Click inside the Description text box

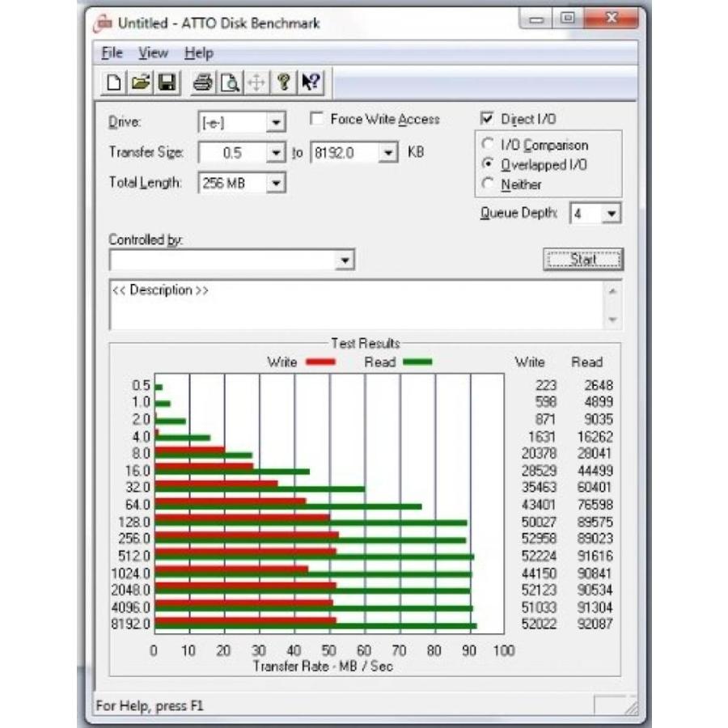(x=356, y=305)
